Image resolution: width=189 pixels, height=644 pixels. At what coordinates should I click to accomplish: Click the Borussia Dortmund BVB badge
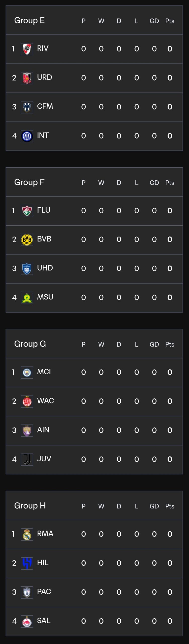click(x=27, y=240)
